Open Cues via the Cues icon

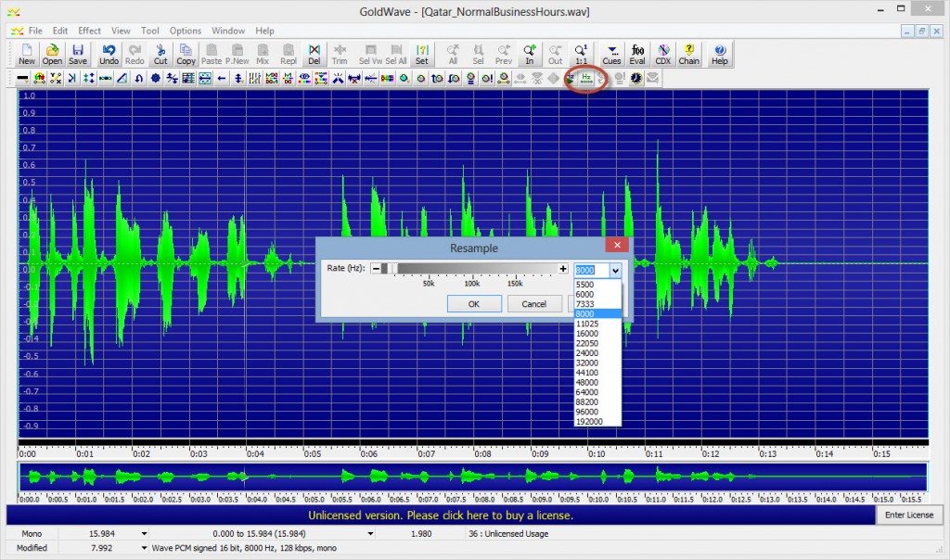611,54
